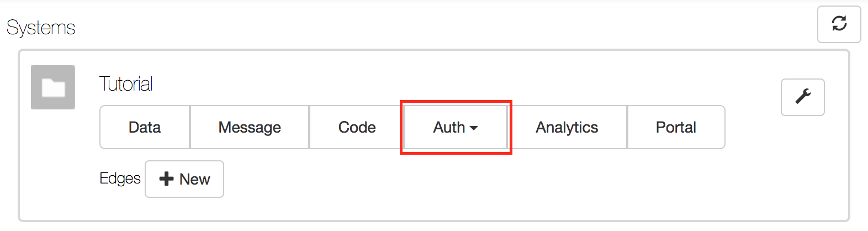Create a New edge
This screenshot has width=868, height=231.
(x=184, y=179)
